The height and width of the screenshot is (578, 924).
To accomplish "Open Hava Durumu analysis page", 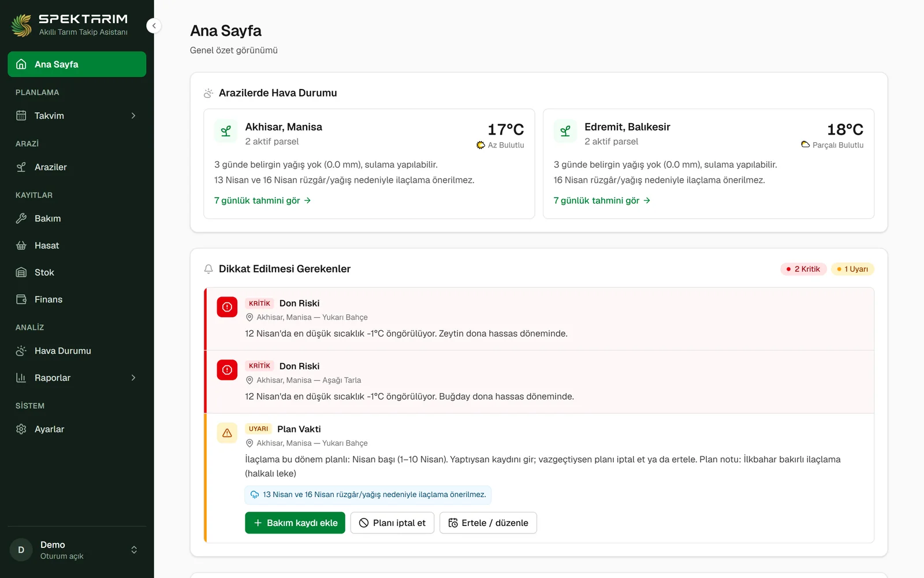I will point(77,351).
